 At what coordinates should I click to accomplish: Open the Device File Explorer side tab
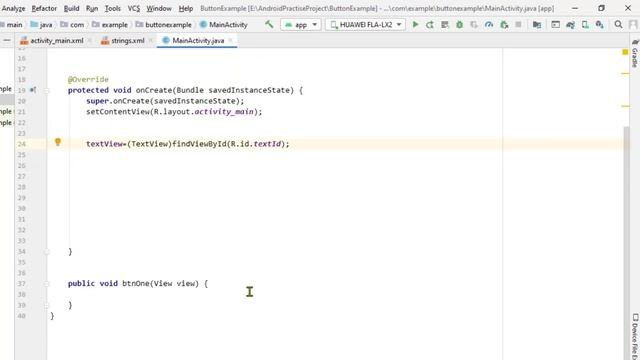(635, 336)
